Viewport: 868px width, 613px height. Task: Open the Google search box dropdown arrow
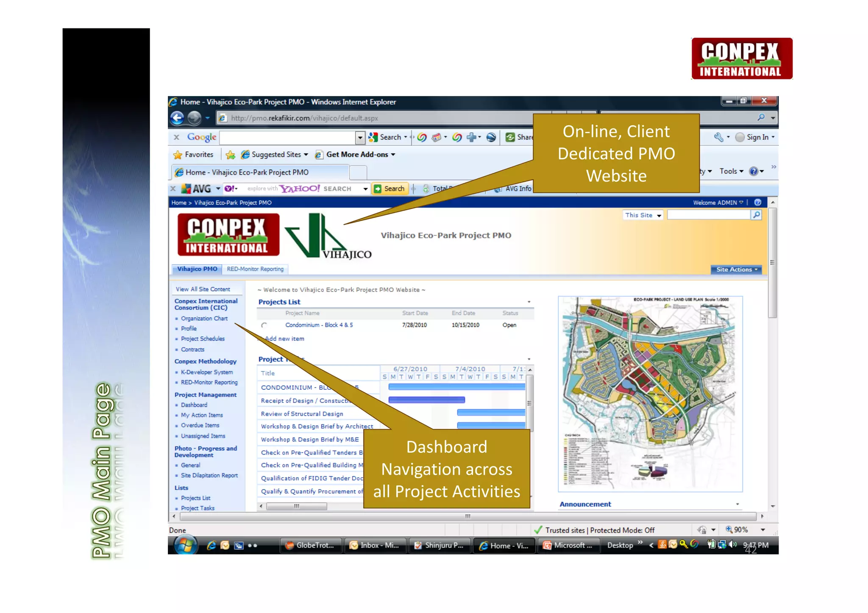tap(360, 137)
